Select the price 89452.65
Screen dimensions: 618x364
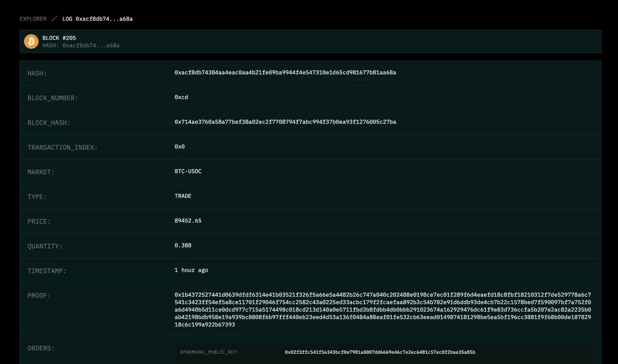pyautogui.click(x=188, y=221)
